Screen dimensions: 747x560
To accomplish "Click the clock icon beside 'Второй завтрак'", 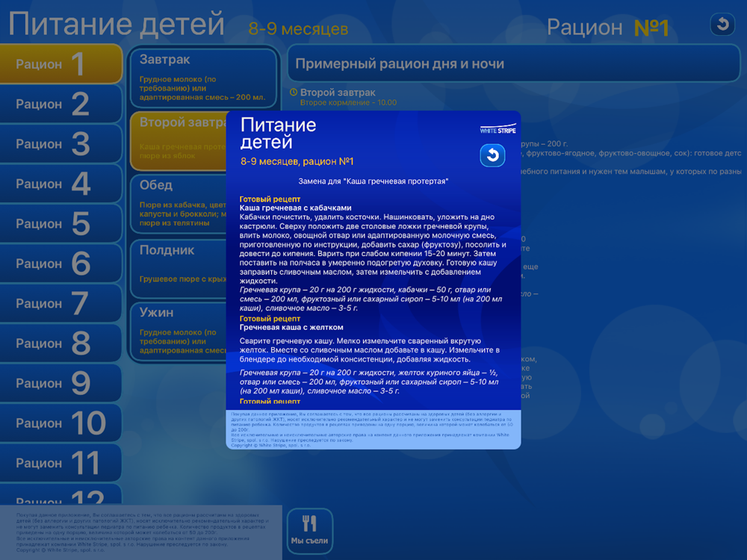I will [x=294, y=93].
